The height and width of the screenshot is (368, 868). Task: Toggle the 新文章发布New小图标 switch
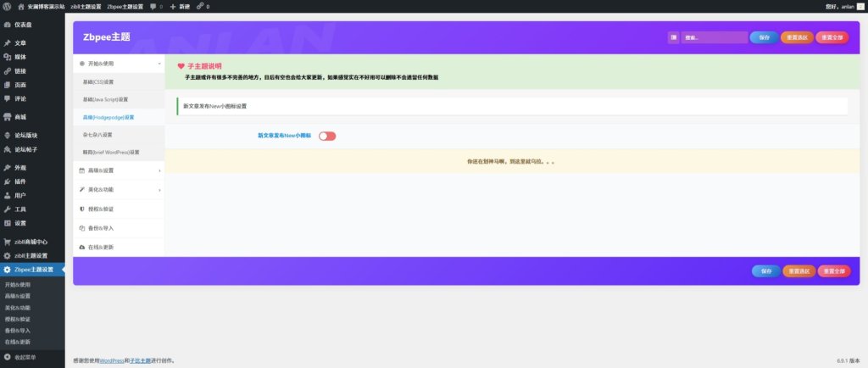(x=327, y=136)
